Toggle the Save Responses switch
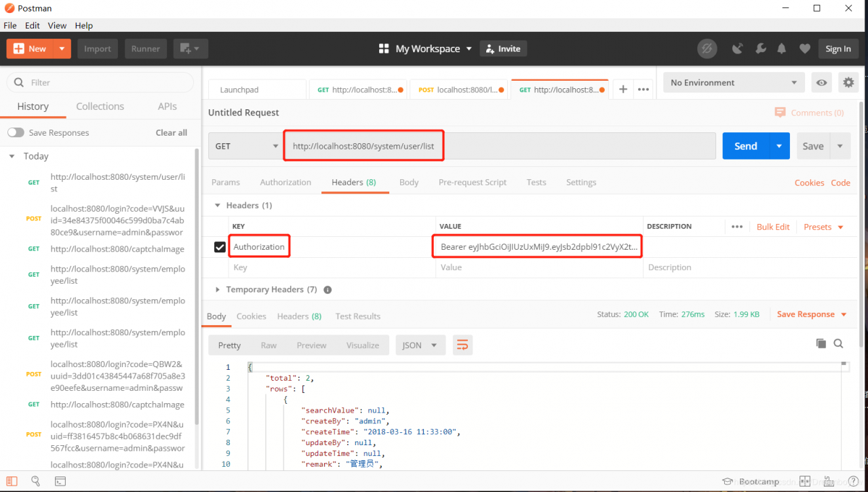The image size is (868, 492). pyautogui.click(x=16, y=132)
